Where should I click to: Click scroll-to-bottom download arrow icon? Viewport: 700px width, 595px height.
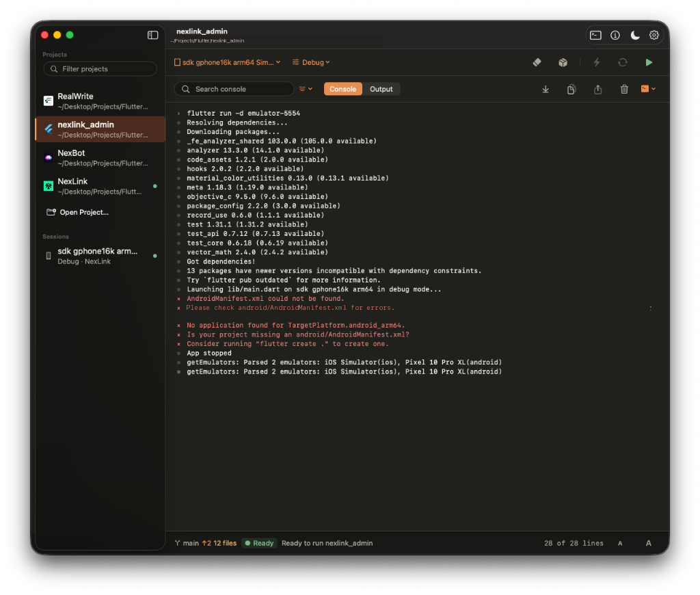pyautogui.click(x=546, y=90)
